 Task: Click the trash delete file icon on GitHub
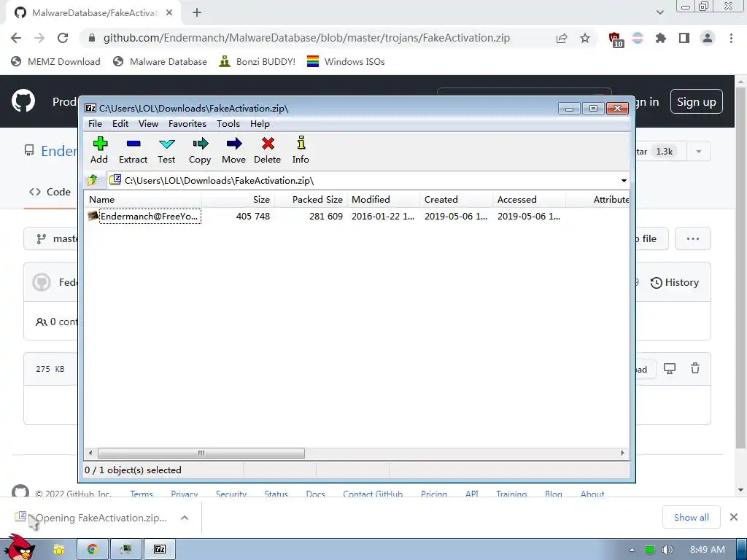pos(695,368)
